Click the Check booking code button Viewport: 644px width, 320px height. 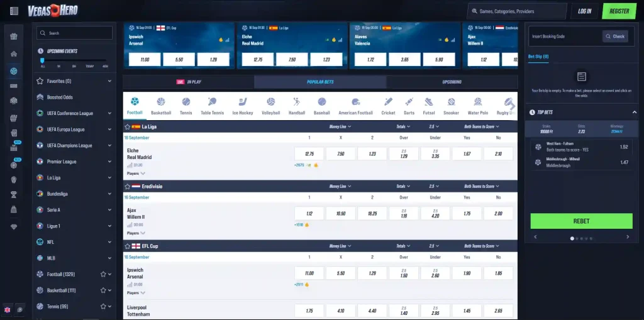pos(615,36)
